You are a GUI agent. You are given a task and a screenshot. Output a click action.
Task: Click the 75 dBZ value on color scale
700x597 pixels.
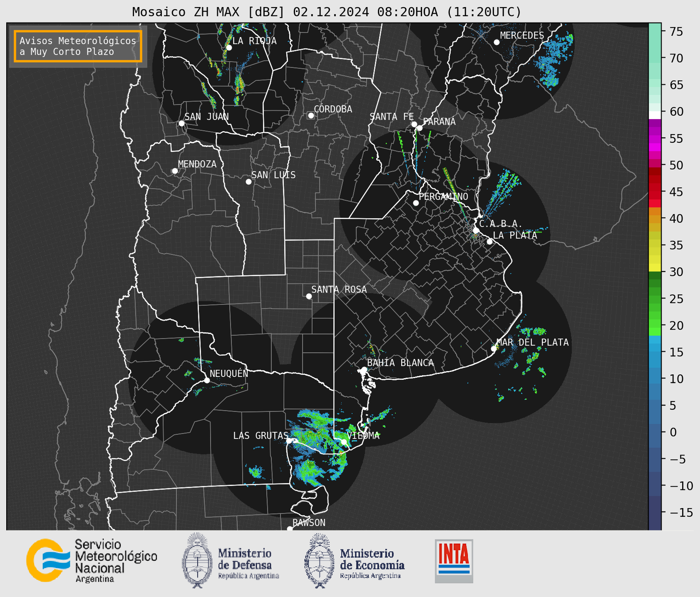click(x=676, y=32)
